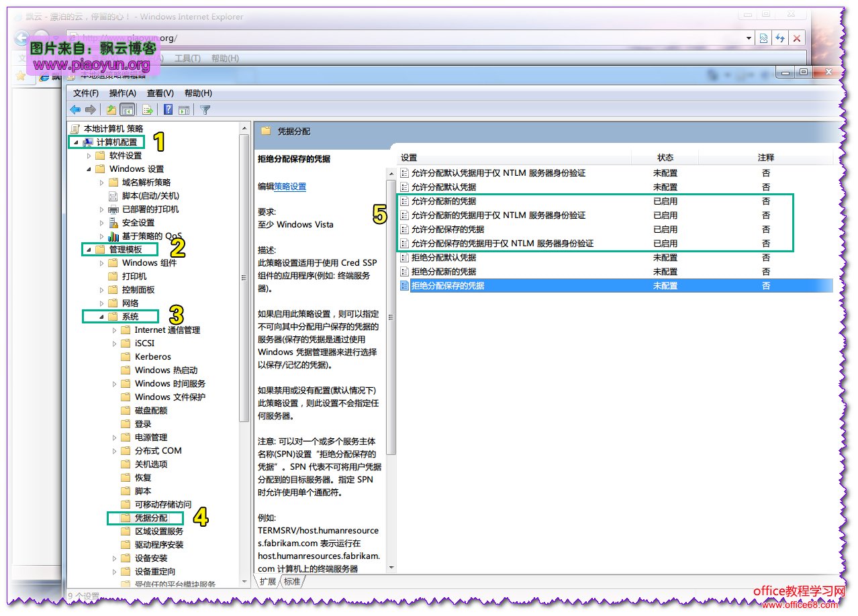858x616 pixels.
Task: Expand the Windows 组件 node
Action: tap(101, 263)
